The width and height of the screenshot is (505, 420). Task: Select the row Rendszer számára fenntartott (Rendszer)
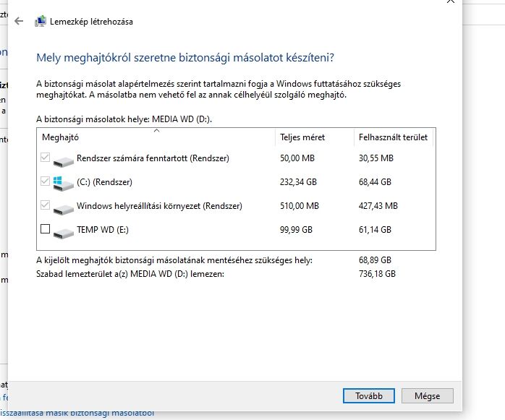click(236, 158)
